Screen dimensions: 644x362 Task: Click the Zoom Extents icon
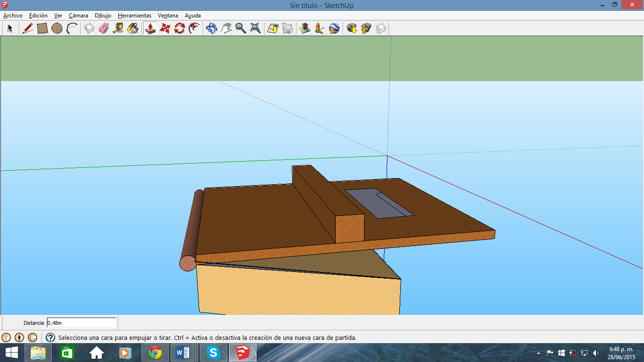click(x=255, y=28)
